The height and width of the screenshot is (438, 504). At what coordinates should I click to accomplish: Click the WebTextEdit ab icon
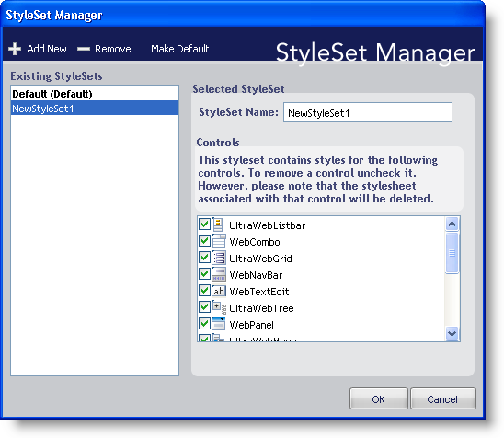tap(219, 291)
